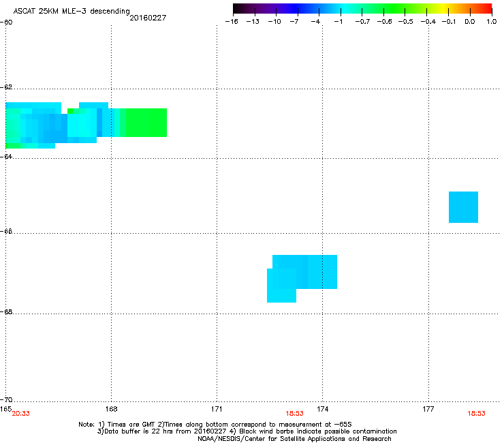This screenshot has height=443, width=504.
Task: Click the isolated blue data square near 178 longitude
Action: pos(463,207)
